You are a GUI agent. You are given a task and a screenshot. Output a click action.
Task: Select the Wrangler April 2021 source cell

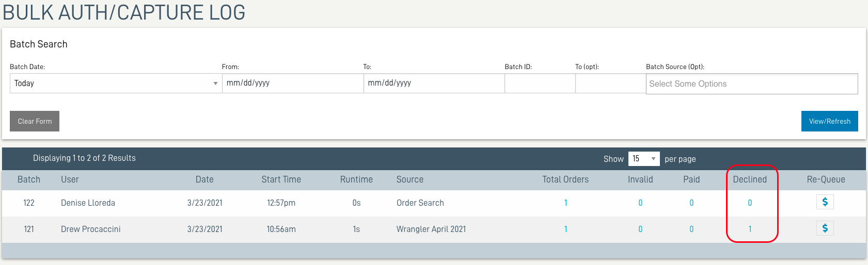point(431,229)
